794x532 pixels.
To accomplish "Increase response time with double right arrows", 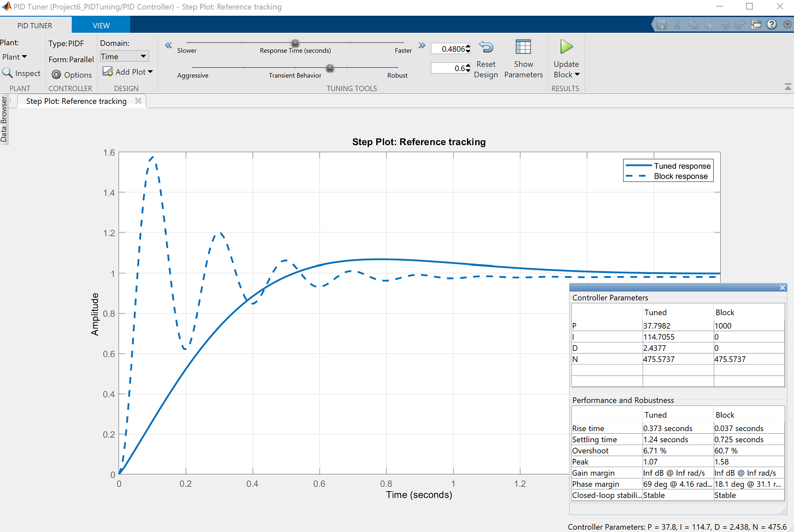I will point(422,45).
